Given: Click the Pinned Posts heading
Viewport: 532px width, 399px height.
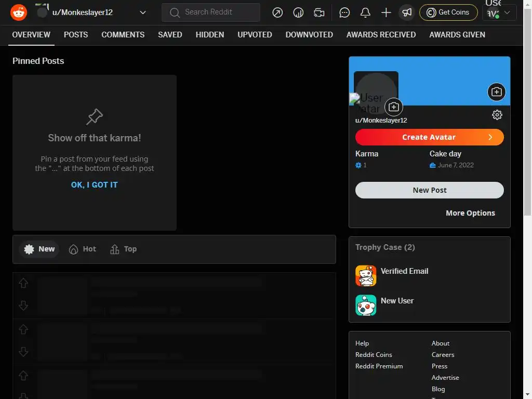Looking at the screenshot, I should 38,61.
